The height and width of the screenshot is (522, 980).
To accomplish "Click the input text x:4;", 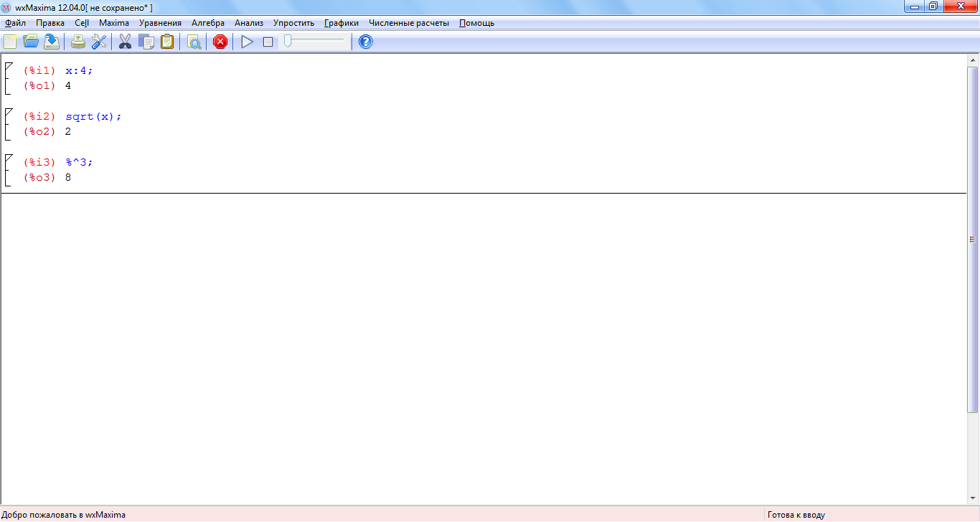I will [x=79, y=70].
